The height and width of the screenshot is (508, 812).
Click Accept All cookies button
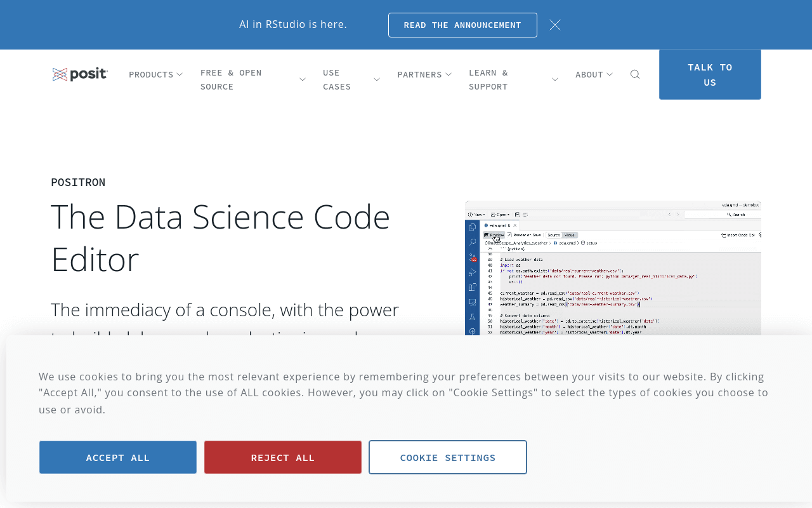point(118,457)
